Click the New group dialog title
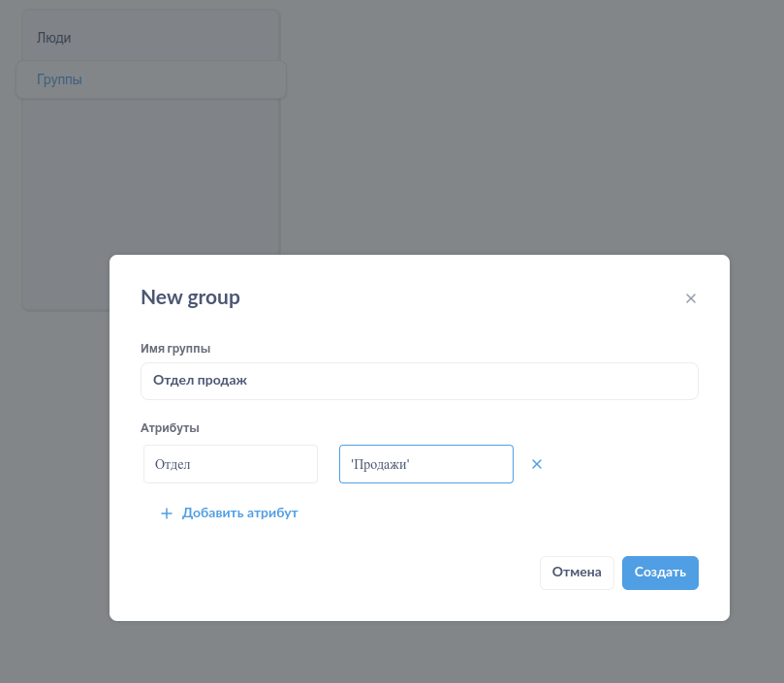784x683 pixels. (191, 297)
